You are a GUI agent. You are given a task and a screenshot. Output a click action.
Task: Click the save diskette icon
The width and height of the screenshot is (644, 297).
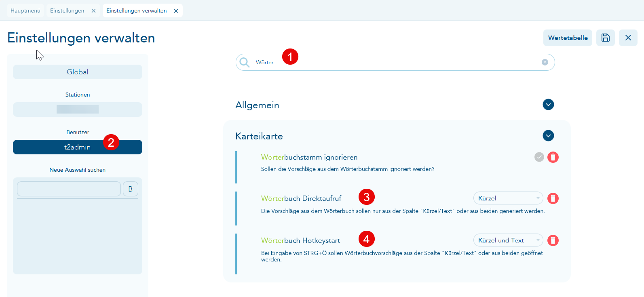click(605, 38)
